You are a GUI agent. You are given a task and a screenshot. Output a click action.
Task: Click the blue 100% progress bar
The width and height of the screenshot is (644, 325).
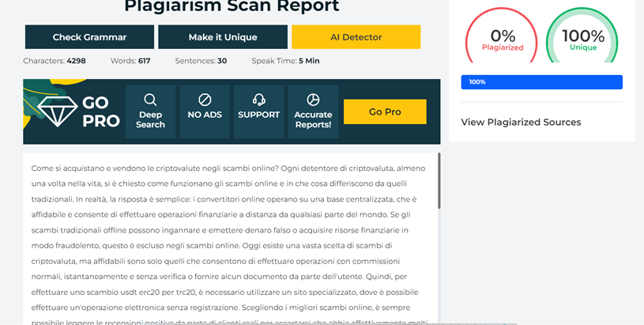541,82
